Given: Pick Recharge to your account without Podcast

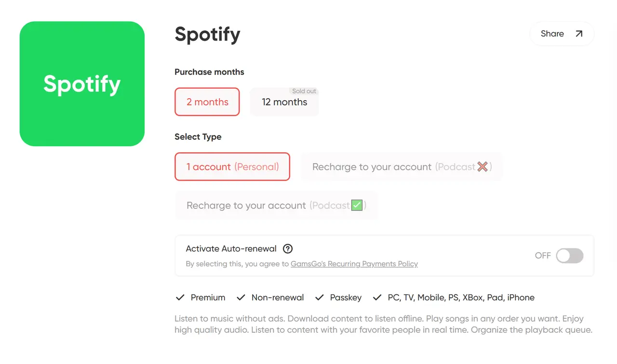Looking at the screenshot, I should pyautogui.click(x=401, y=167).
